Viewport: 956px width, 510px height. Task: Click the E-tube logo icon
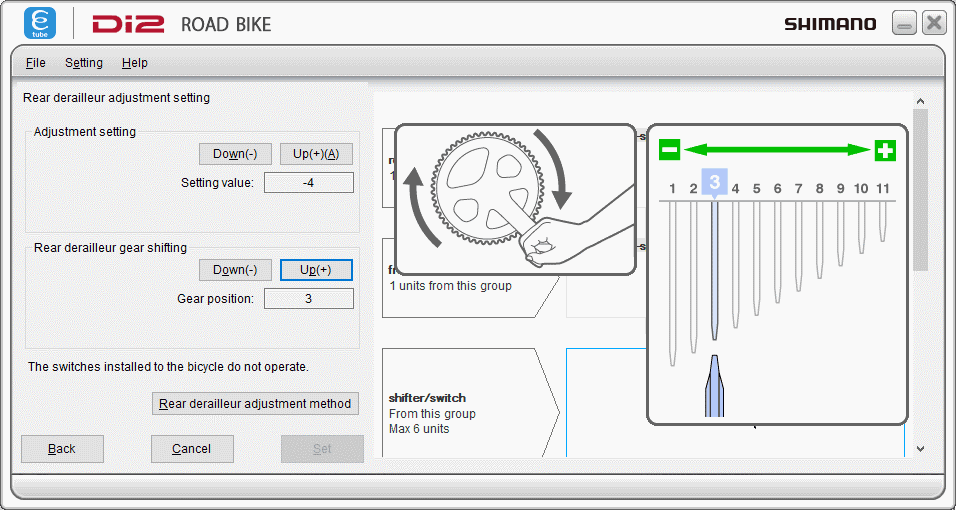[x=40, y=23]
